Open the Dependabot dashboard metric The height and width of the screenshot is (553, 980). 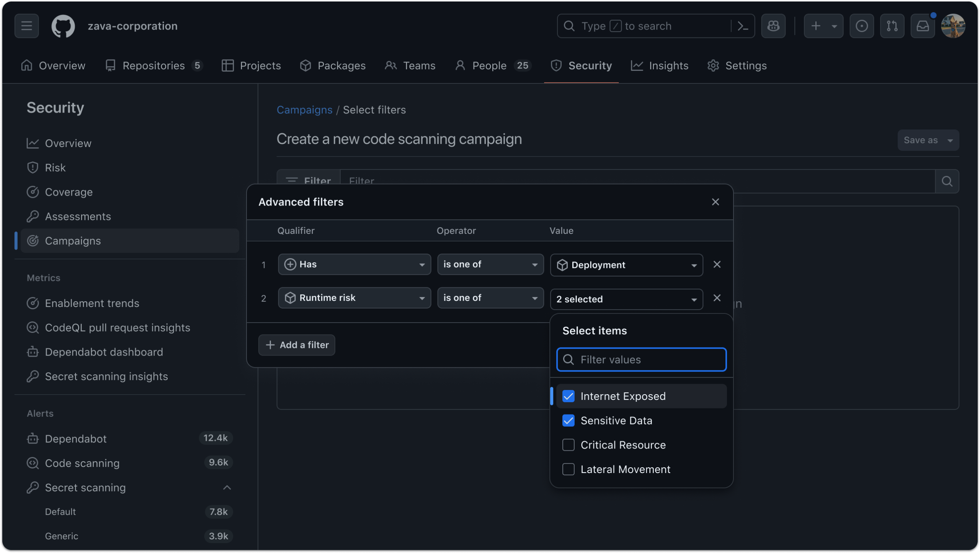point(104,352)
